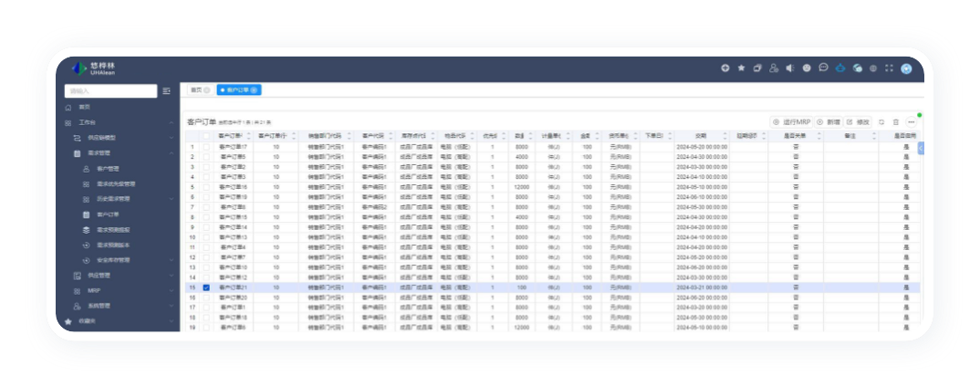
Task: Click the plus circle icon in top bar
Action: coord(725,68)
